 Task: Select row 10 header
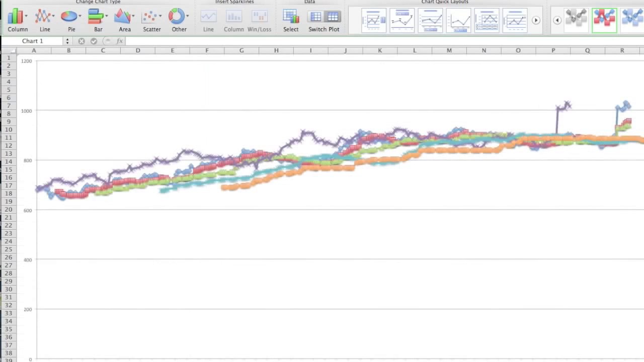click(x=9, y=130)
